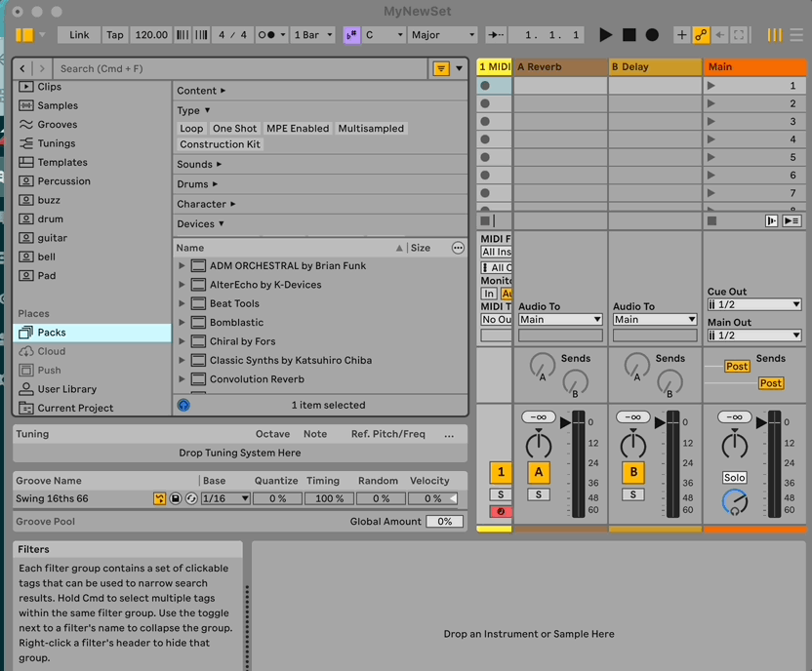This screenshot has height=671, width=812.
Task: Click the groove commit hot-swap icon
Action: pyautogui.click(x=159, y=498)
